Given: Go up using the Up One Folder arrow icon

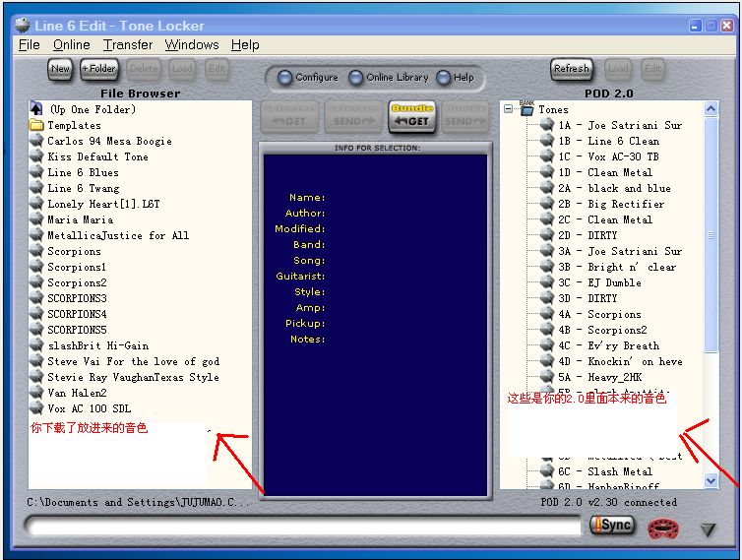Looking at the screenshot, I should (x=36, y=109).
